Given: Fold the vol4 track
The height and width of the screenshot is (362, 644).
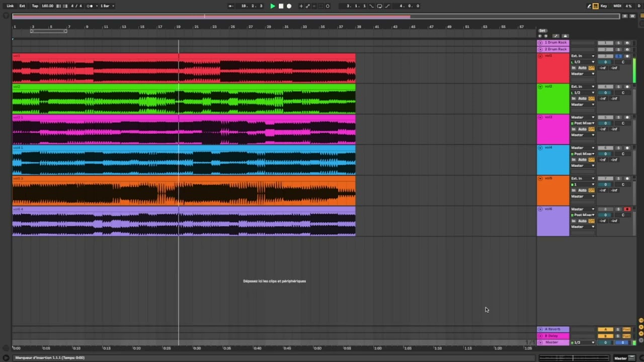Looking at the screenshot, I should pyautogui.click(x=540, y=148).
